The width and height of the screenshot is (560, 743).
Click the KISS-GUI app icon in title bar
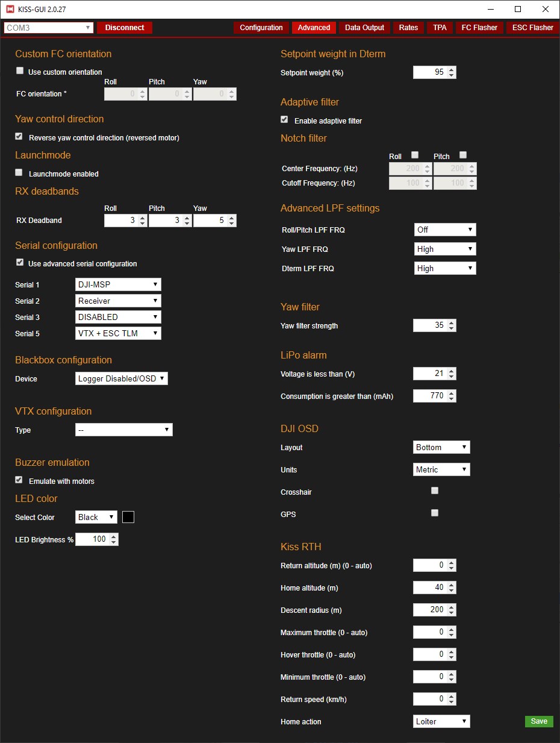[10, 9]
